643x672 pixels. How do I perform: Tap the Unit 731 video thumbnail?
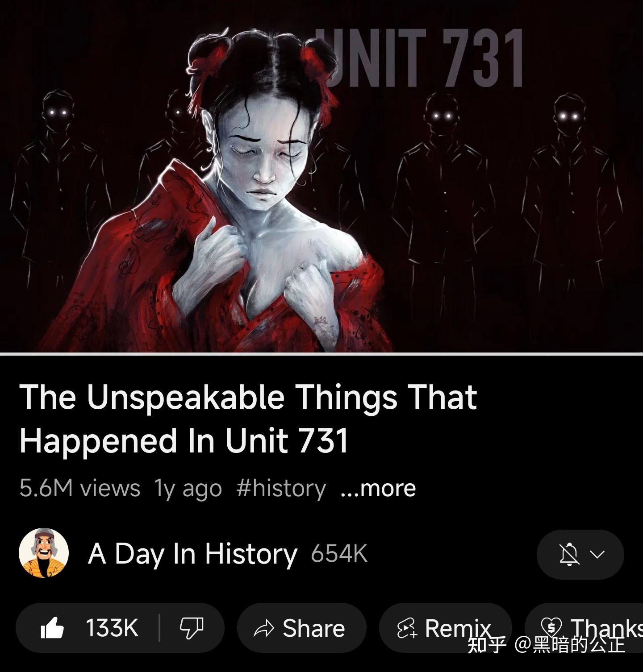(321, 176)
